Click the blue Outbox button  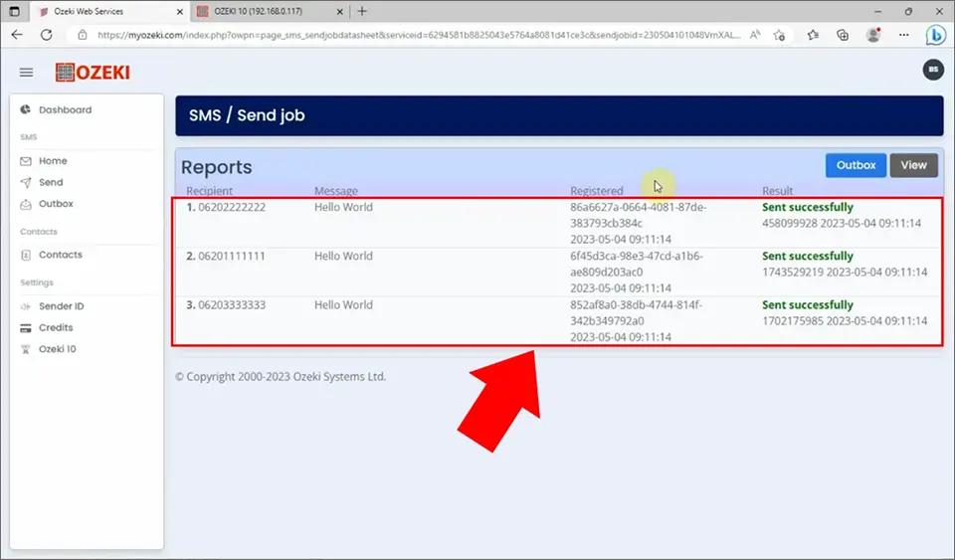855,165
